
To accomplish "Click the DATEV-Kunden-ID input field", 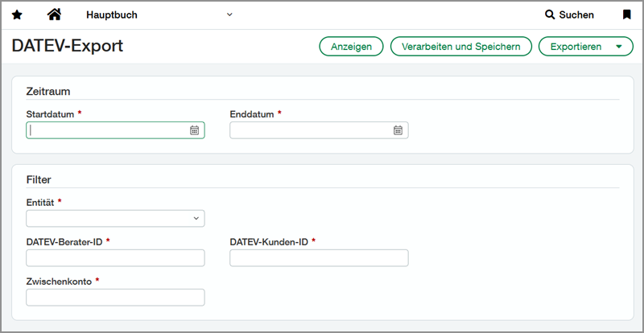I will (x=319, y=258).
